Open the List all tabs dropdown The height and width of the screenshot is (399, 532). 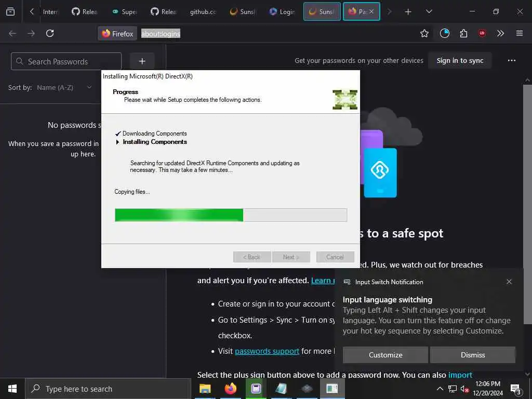point(429,11)
